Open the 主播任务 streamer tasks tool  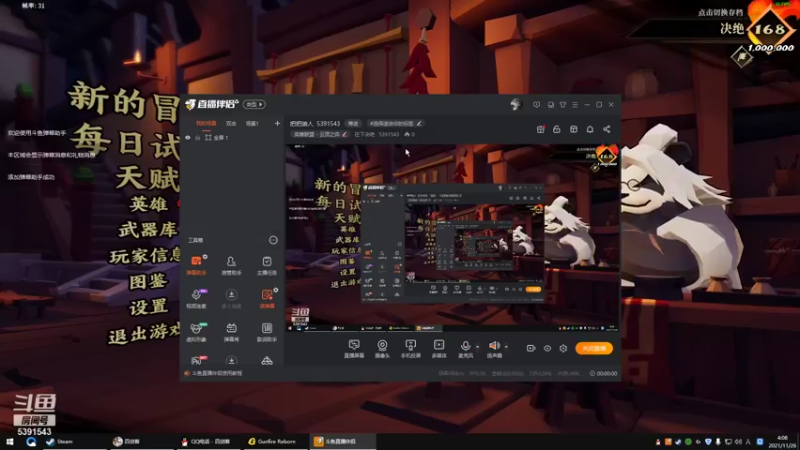(x=267, y=265)
